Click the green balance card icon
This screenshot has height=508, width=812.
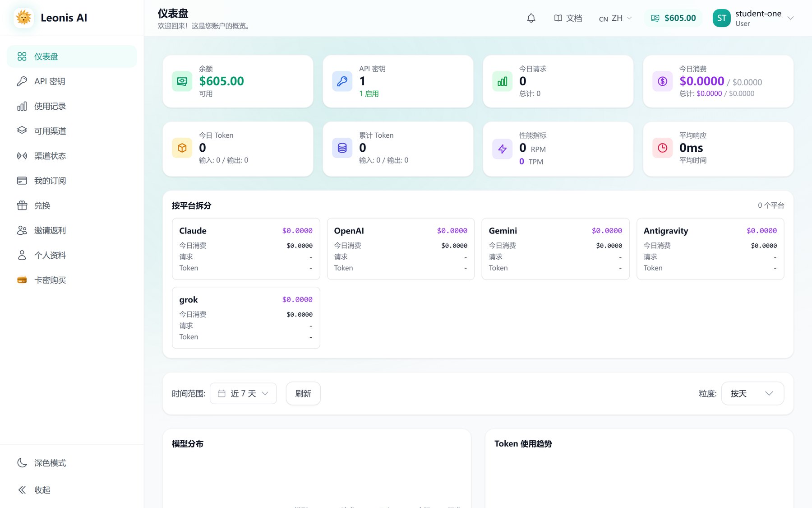coord(182,81)
